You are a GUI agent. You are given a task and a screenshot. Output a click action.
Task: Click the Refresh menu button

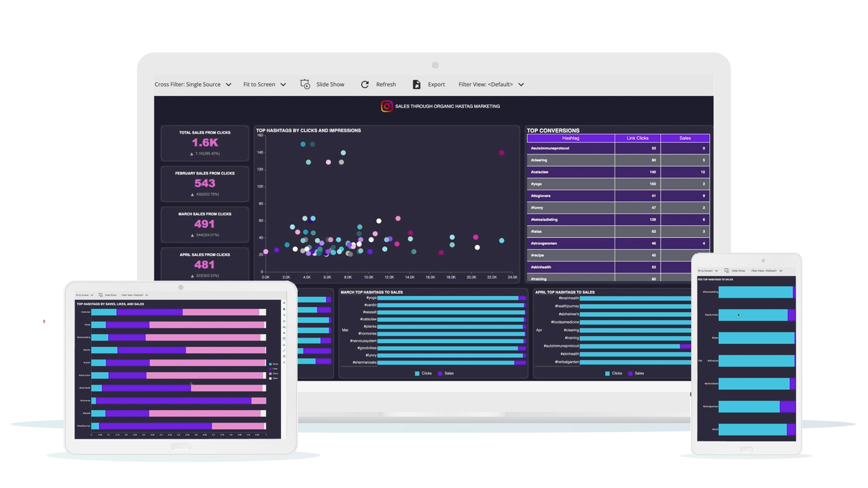click(x=378, y=84)
